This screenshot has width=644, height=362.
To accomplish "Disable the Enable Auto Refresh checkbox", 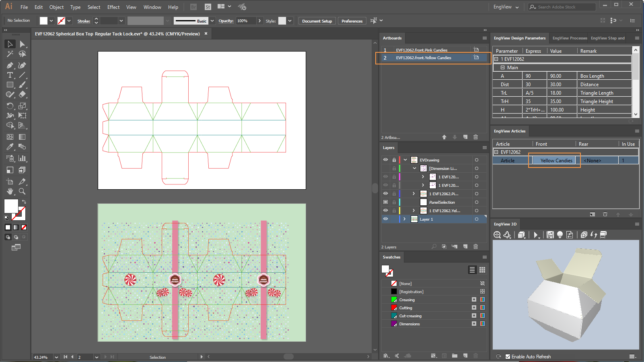I will [x=508, y=356].
